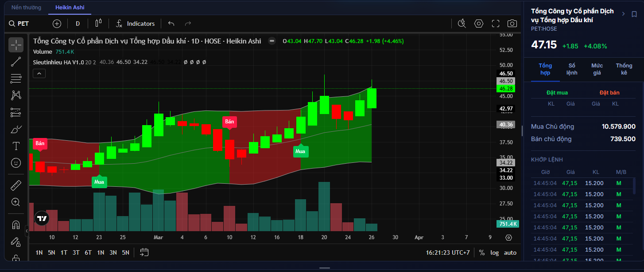Open the Sổ lệnh tab
The width and height of the screenshot is (644, 272).
571,69
